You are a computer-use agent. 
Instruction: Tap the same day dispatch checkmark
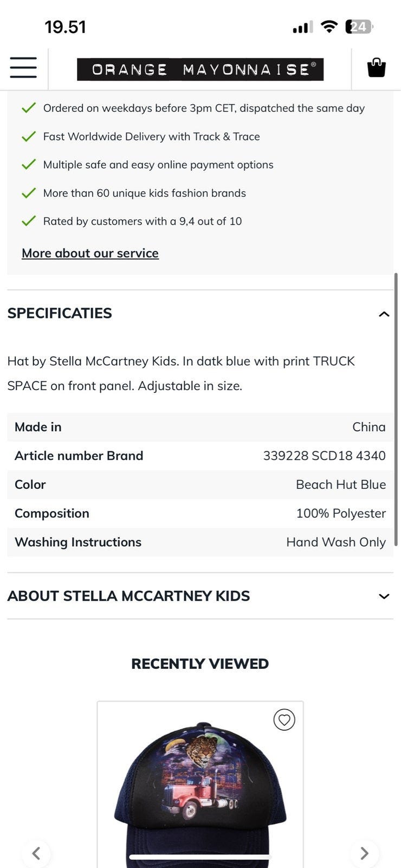pos(28,107)
